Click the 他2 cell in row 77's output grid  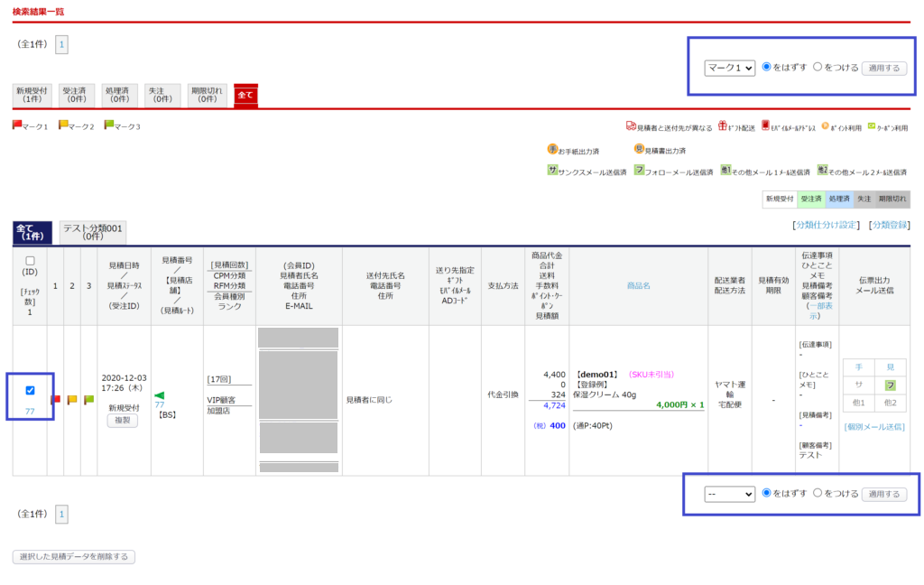pyautogui.click(x=891, y=403)
